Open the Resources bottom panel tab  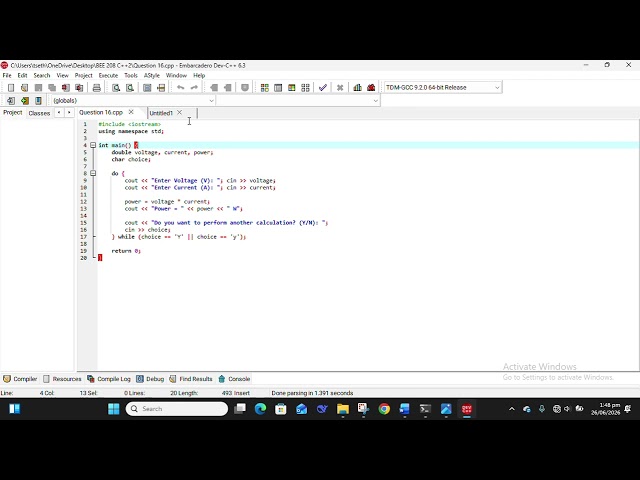coord(62,379)
